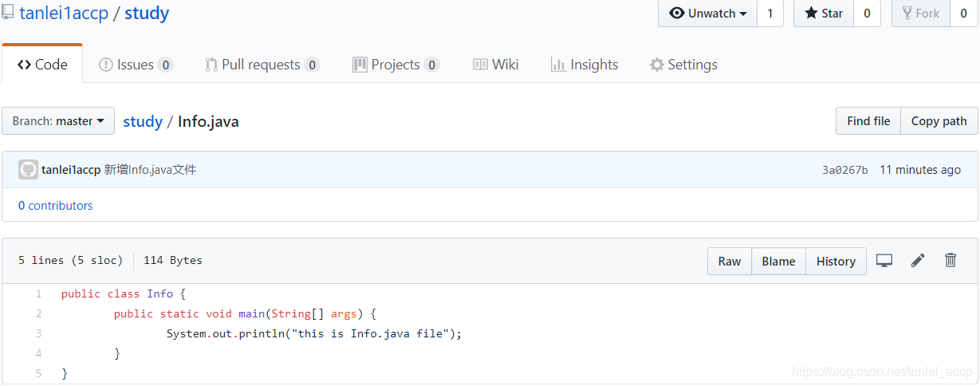Click the repository book icon
Viewport: 980px width, 386px height.
point(7,13)
